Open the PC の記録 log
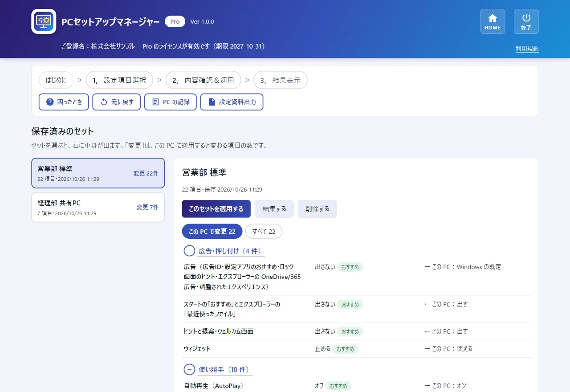 click(x=171, y=102)
